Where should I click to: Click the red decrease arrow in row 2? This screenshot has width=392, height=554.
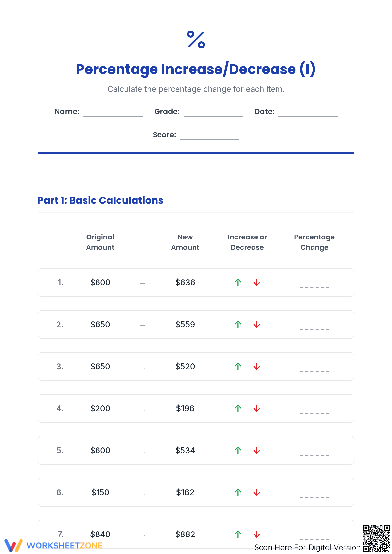tap(257, 324)
